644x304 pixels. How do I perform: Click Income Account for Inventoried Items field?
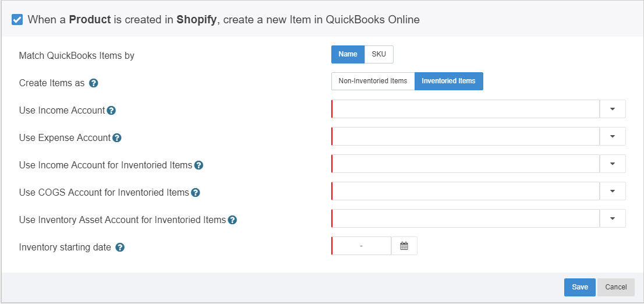[x=465, y=164]
